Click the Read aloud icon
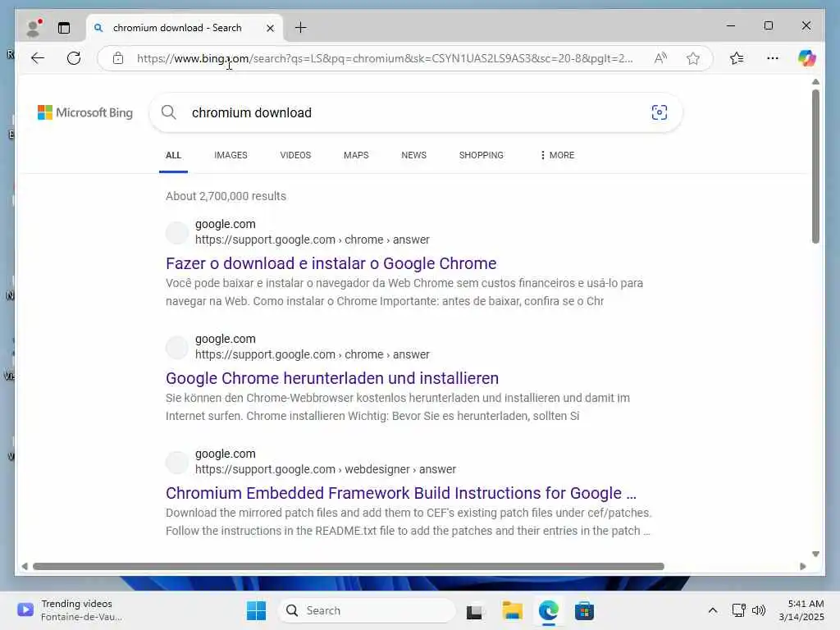 (x=660, y=58)
